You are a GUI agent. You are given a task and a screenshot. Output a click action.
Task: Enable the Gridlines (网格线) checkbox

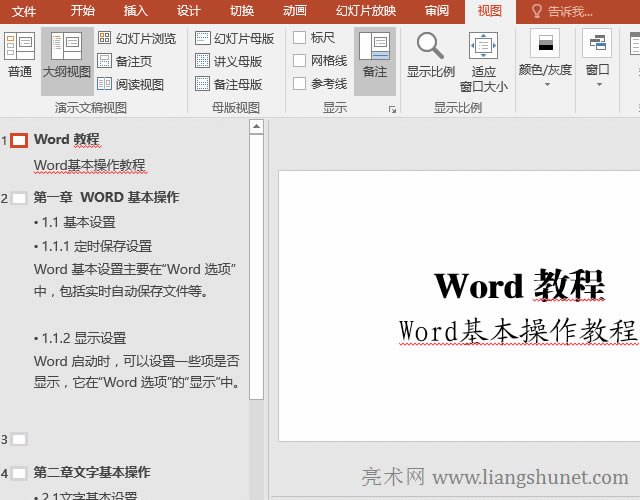point(300,61)
